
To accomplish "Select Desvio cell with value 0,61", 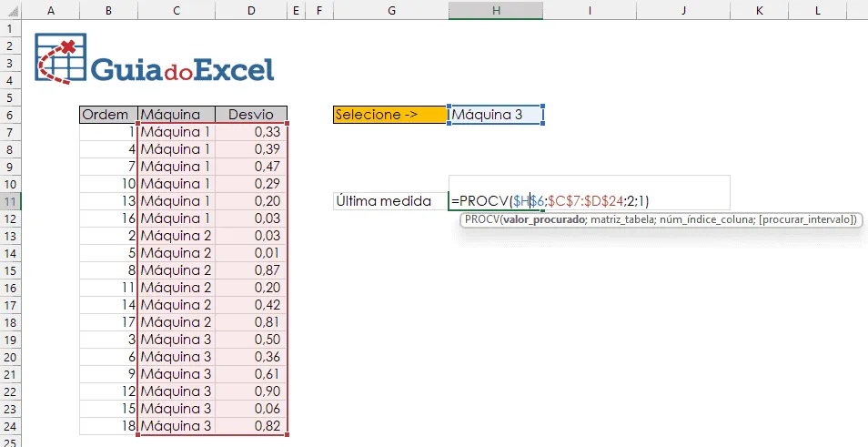I will click(x=251, y=374).
